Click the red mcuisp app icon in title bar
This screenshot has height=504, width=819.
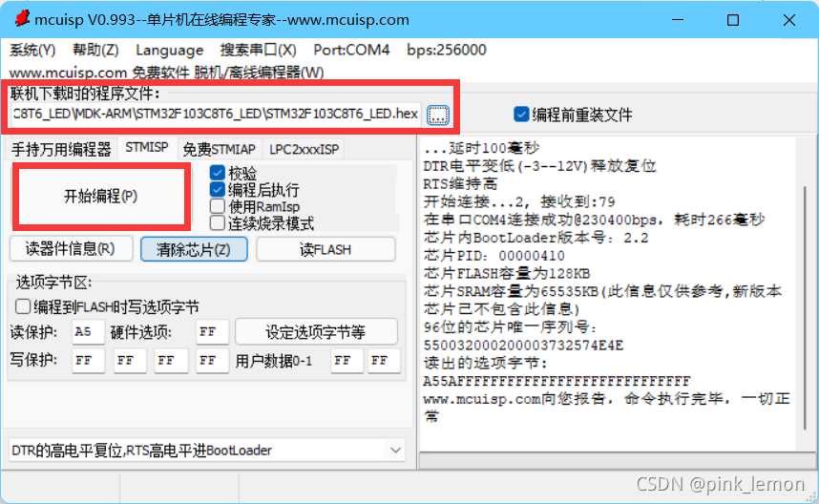click(22, 18)
